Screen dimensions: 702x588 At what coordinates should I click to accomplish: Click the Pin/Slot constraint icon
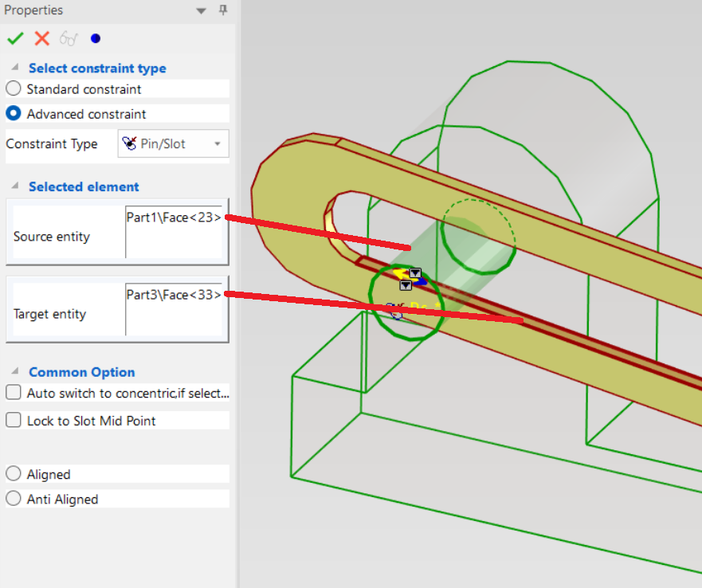pyautogui.click(x=128, y=144)
